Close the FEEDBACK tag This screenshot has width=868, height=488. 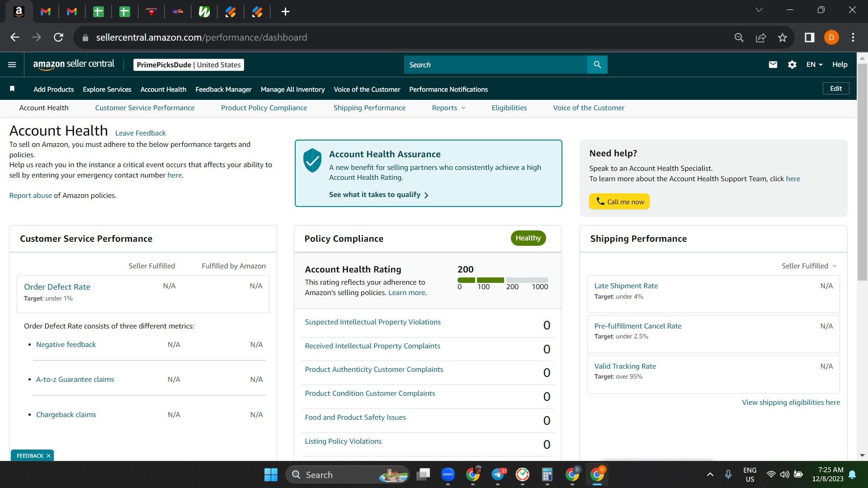pos(48,456)
